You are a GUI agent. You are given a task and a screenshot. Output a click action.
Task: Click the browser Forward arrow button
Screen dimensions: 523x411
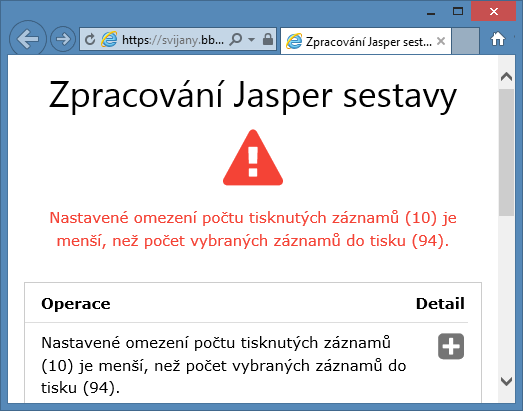click(63, 39)
